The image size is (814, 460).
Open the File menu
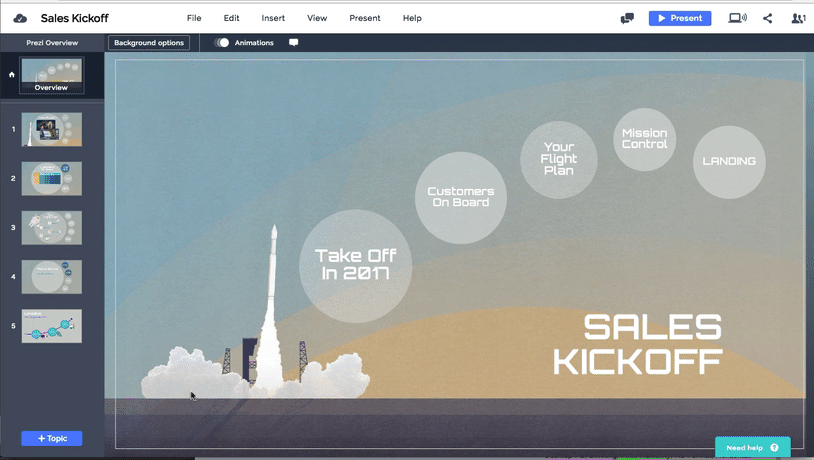coord(194,18)
